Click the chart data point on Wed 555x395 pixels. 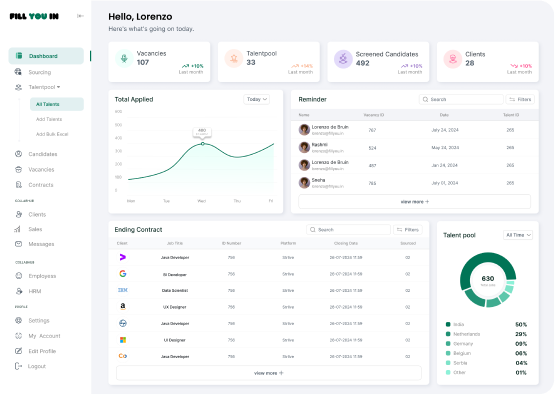tap(202, 144)
